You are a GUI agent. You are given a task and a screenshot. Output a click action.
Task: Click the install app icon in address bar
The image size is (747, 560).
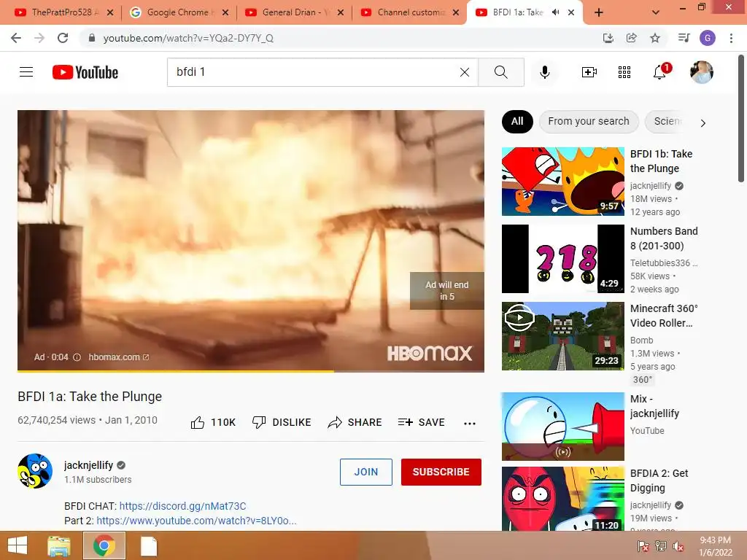(608, 38)
